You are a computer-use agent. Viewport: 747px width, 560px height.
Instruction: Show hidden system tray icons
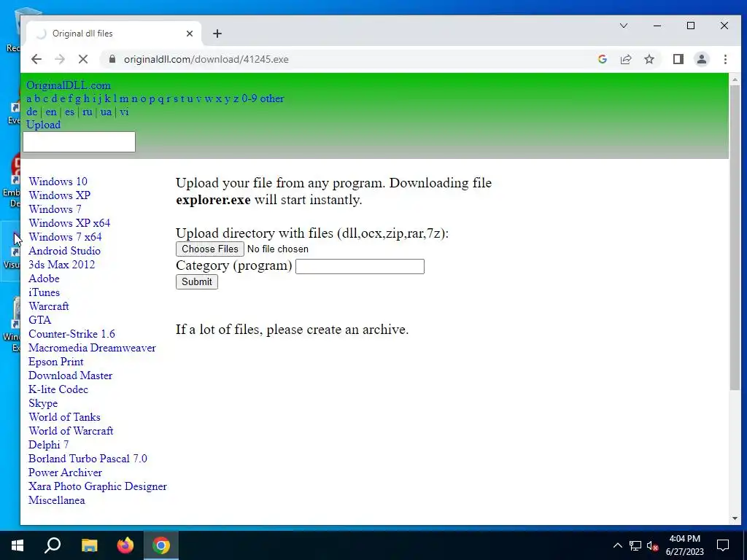617,545
